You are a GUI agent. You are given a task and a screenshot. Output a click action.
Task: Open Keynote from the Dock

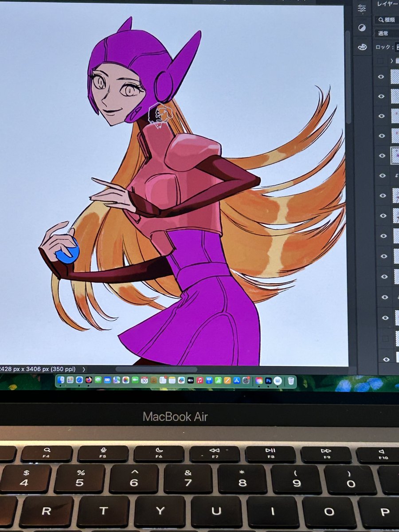[x=209, y=380]
